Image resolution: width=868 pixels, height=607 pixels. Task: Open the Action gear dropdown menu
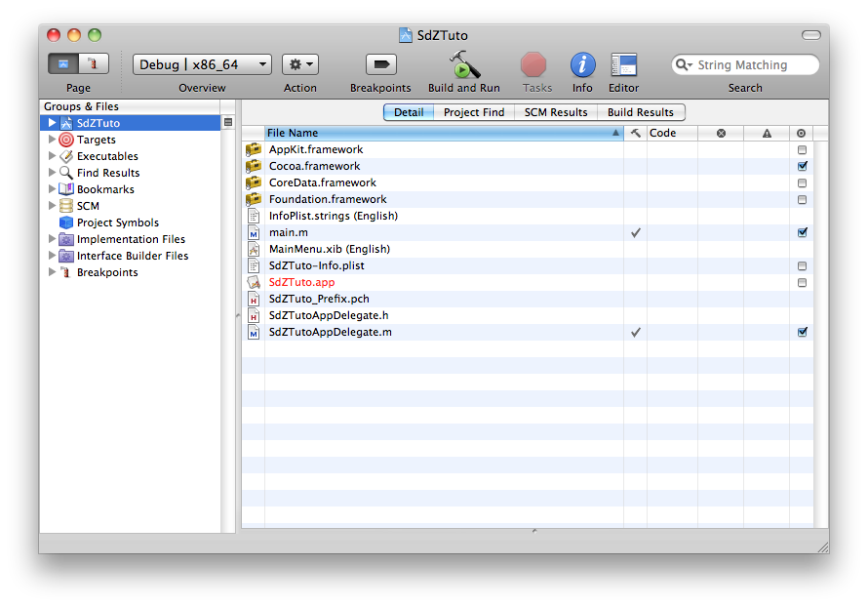(x=299, y=64)
